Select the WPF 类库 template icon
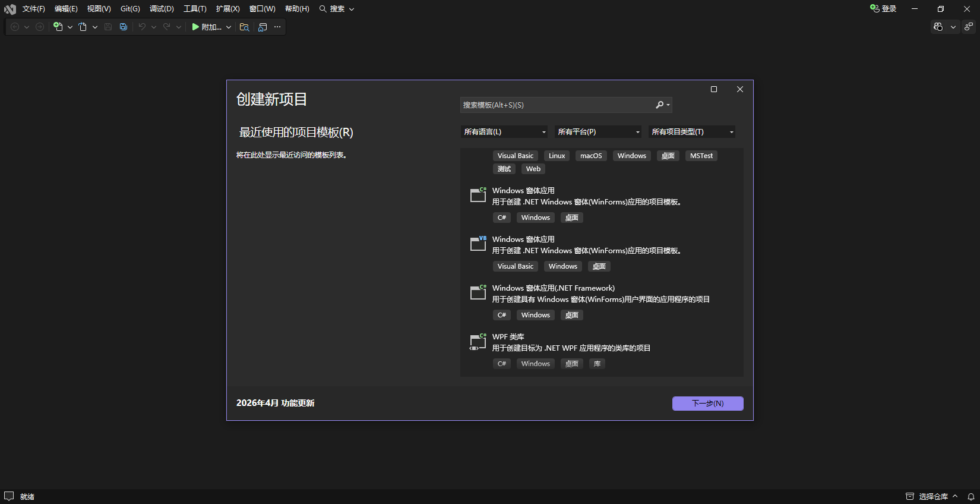Screen dimensions: 980x504 478,342
